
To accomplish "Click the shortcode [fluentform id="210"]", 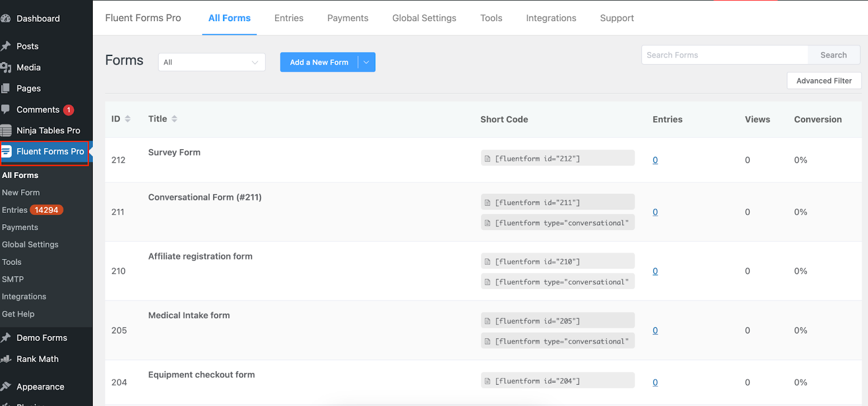I will pyautogui.click(x=558, y=261).
